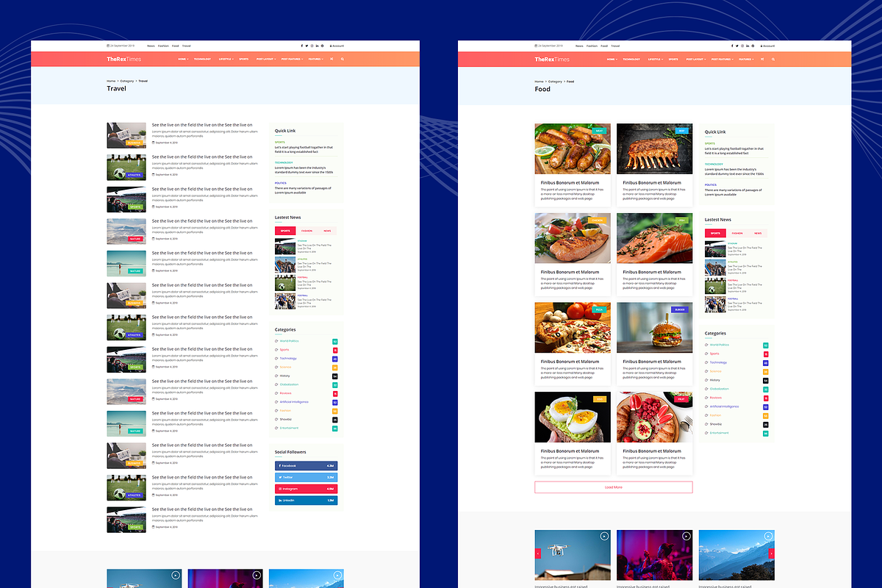
Task: Open Facebook followers button on Travel page
Action: tap(306, 466)
